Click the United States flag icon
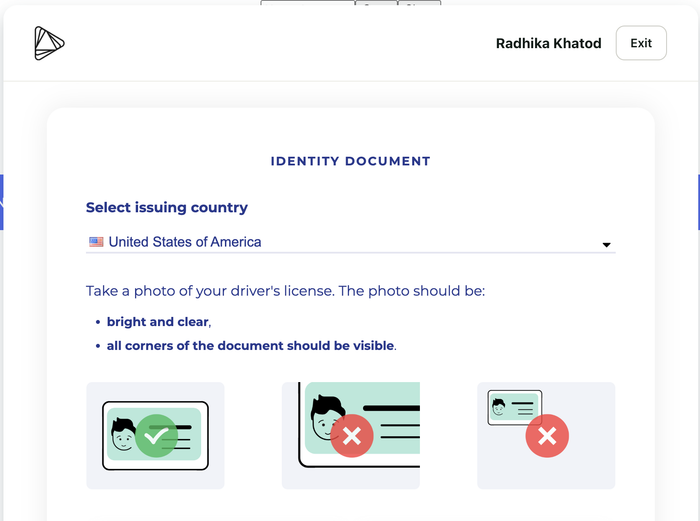This screenshot has height=521, width=700. click(x=96, y=242)
